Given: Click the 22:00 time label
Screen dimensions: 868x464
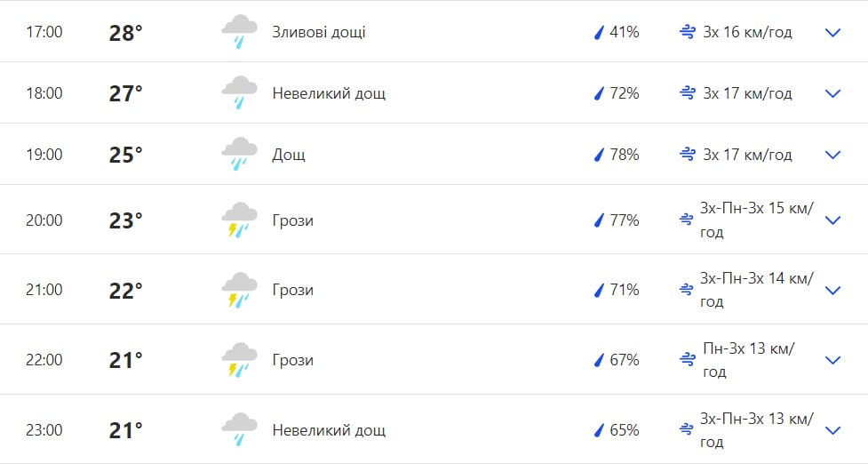Looking at the screenshot, I should (44, 360).
